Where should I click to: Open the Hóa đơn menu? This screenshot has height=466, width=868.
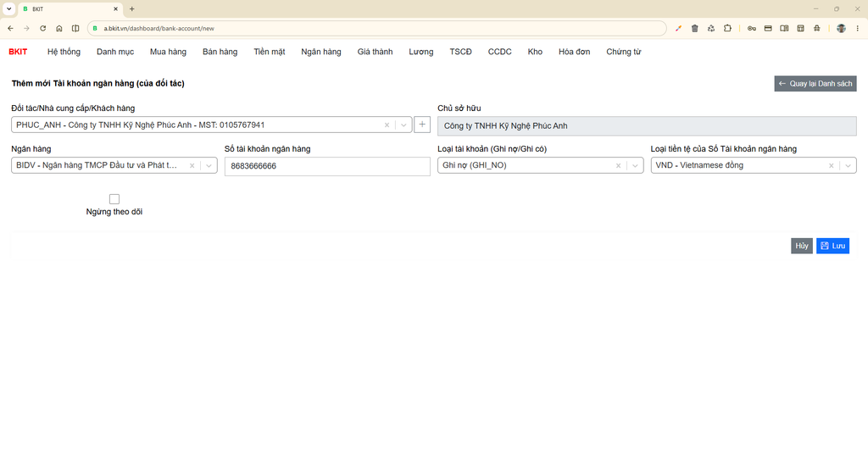[x=574, y=52]
